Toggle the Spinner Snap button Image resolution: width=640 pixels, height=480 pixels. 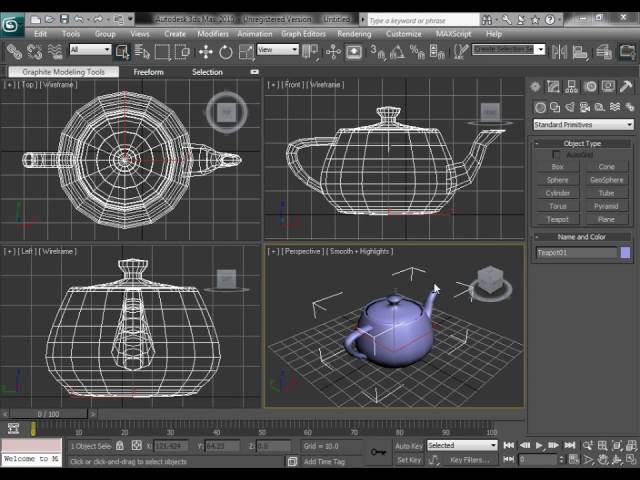[x=437, y=52]
